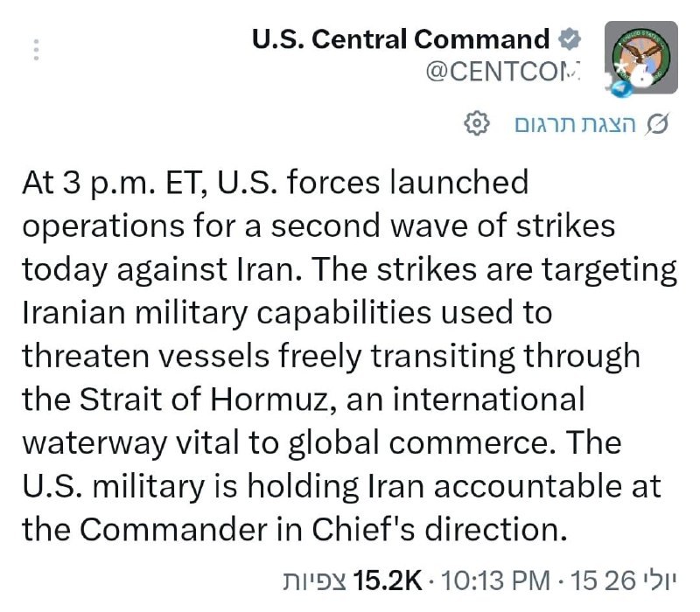Open the three-dot more options menu
Screen dimensions: 700x612
36,50
